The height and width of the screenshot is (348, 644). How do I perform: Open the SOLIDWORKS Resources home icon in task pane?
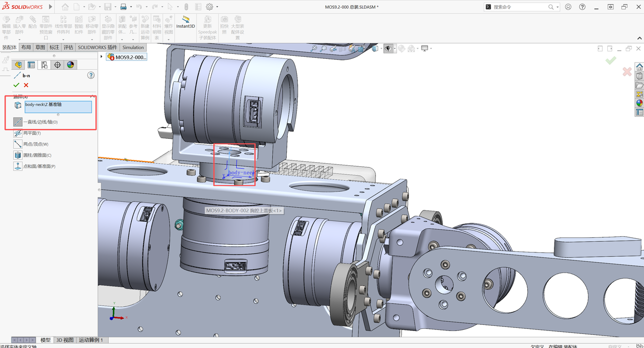(639, 67)
